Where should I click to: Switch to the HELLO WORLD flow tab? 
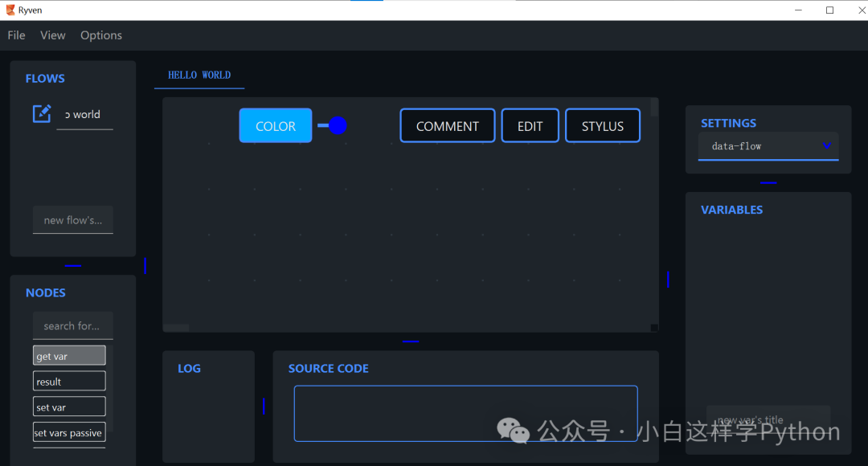click(199, 76)
